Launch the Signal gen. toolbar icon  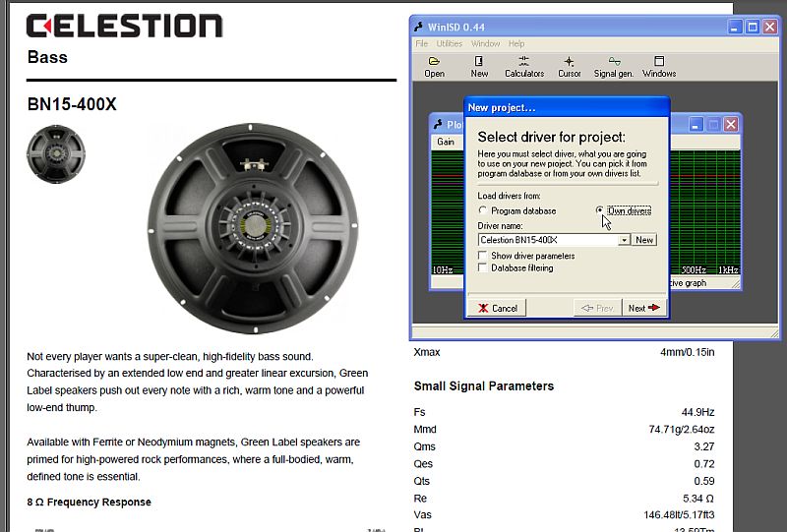point(613,67)
